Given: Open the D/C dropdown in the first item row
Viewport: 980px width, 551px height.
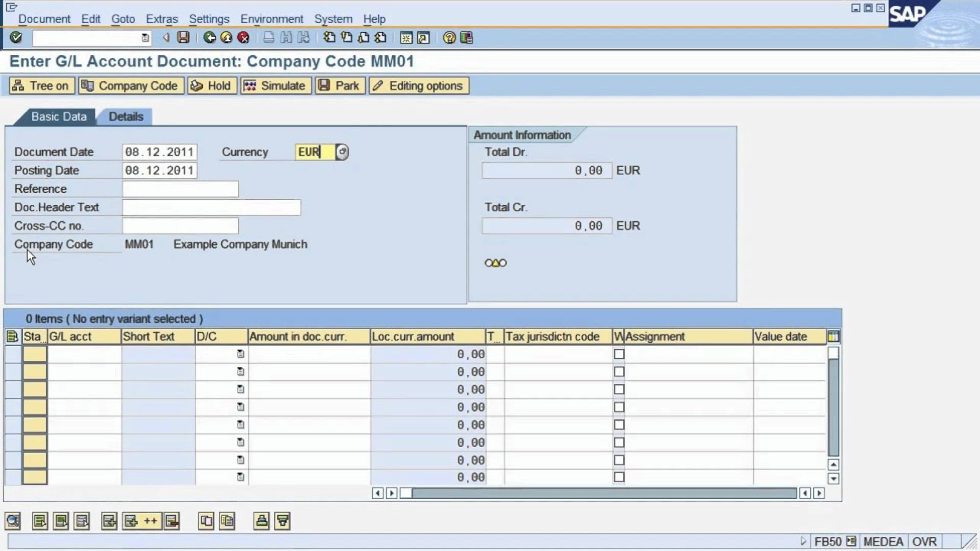Looking at the screenshot, I should coord(240,354).
